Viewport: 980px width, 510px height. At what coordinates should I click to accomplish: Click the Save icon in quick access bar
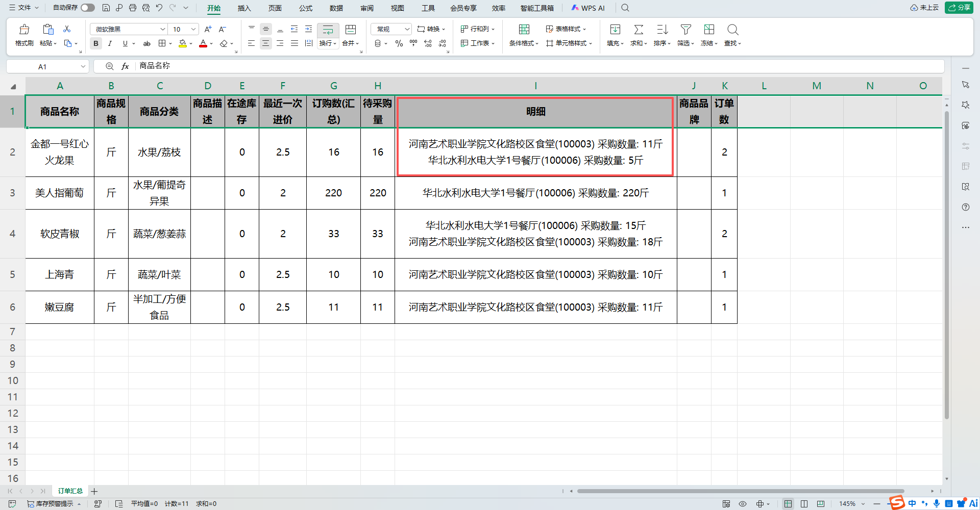pyautogui.click(x=106, y=8)
